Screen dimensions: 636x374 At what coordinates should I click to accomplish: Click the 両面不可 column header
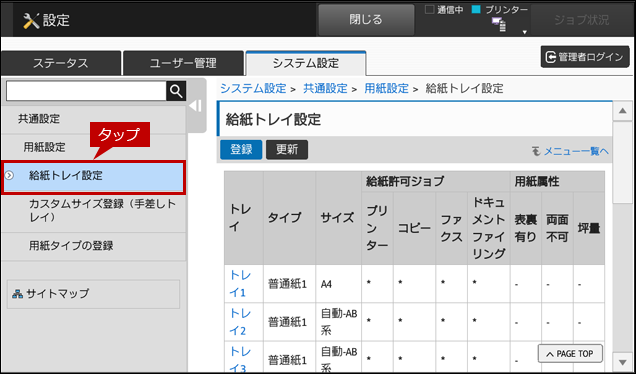(x=557, y=228)
